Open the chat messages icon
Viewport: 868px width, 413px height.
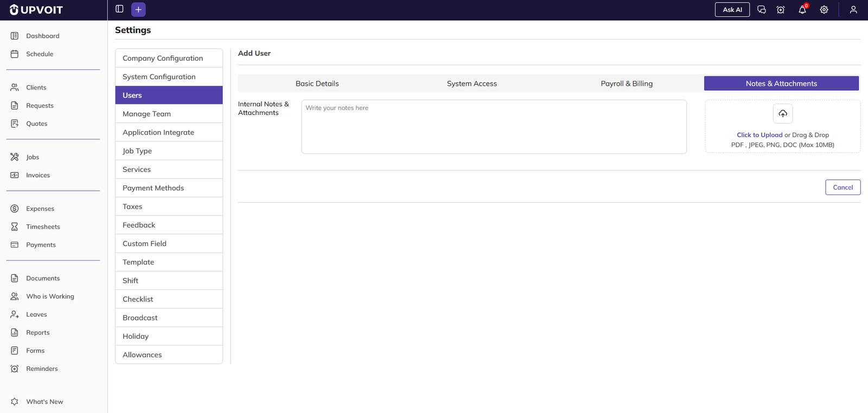click(x=762, y=10)
